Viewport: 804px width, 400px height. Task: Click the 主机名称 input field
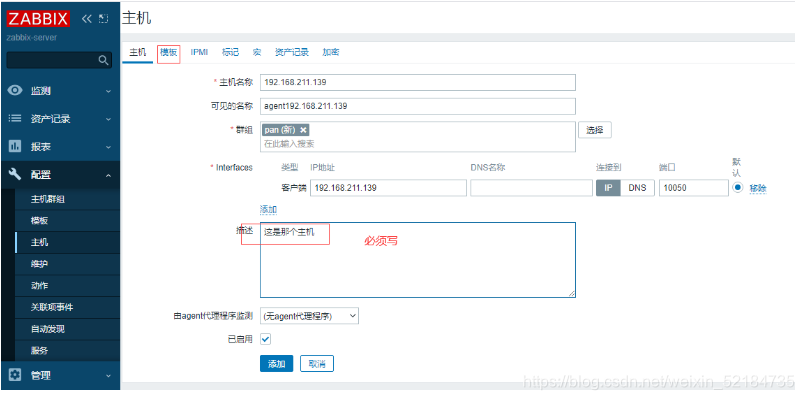click(x=417, y=82)
